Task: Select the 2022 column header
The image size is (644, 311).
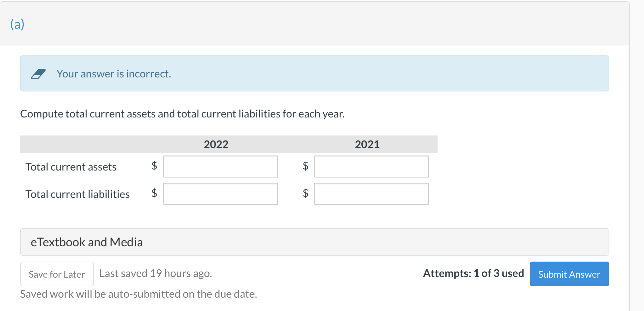Action: pyautogui.click(x=216, y=144)
